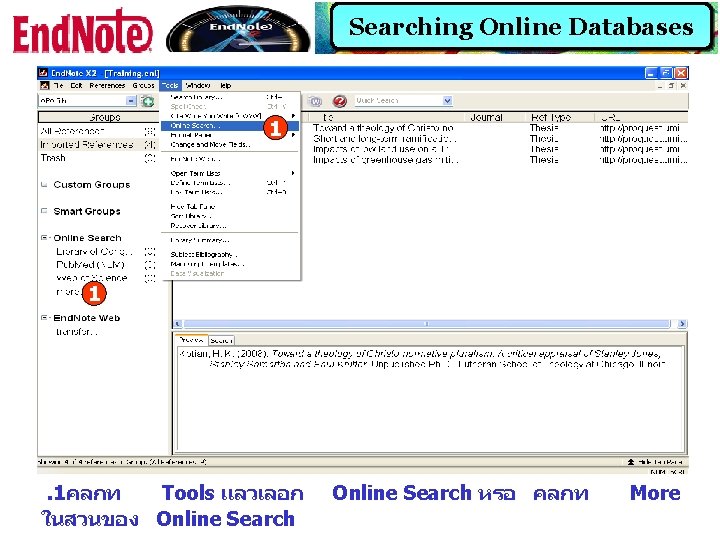Open the Help menu
This screenshot has height=540, width=720.
225,85
